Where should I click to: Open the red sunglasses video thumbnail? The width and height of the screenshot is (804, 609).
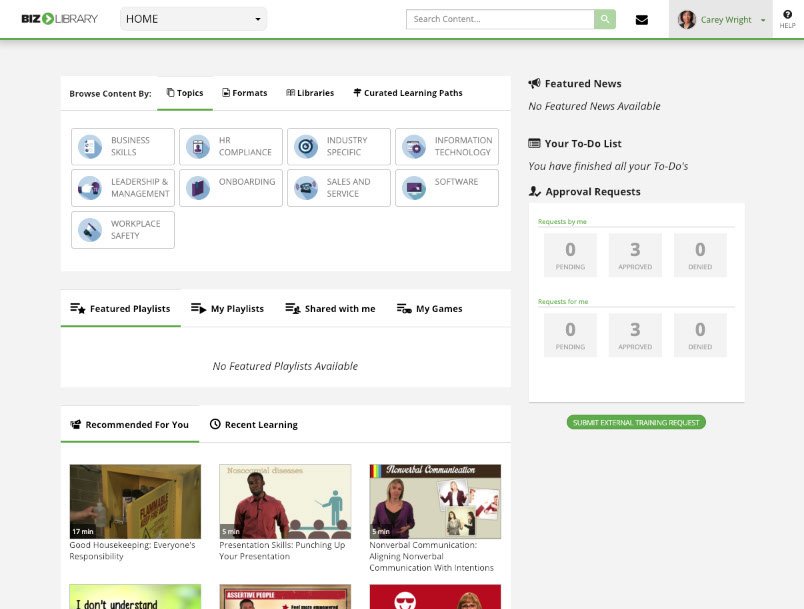click(435, 597)
